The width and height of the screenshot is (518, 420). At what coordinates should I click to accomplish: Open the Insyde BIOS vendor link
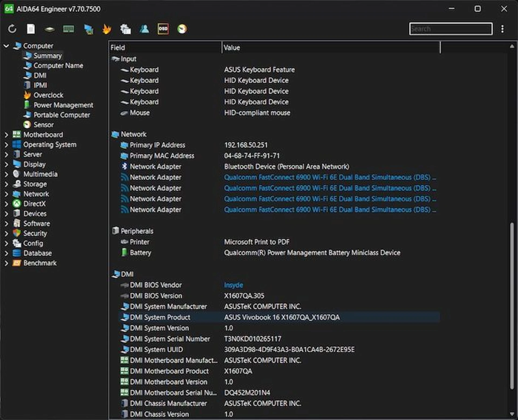pyautogui.click(x=233, y=285)
